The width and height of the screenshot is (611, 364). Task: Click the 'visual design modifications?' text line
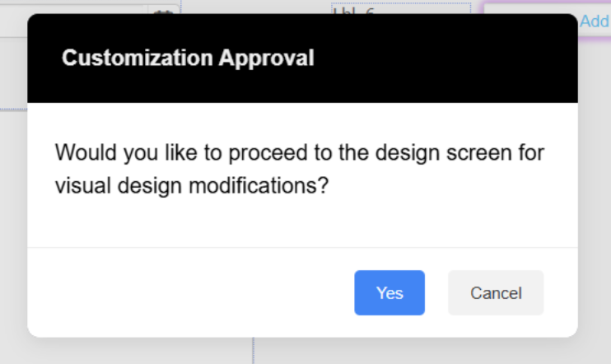coord(192,185)
